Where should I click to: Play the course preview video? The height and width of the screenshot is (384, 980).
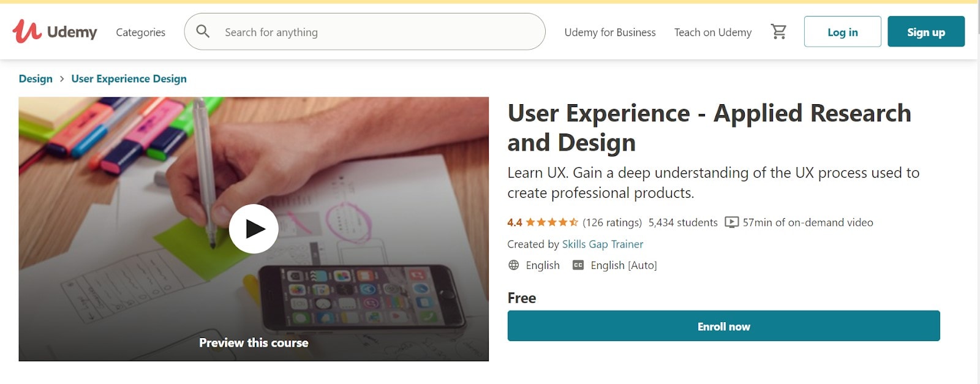pos(254,228)
